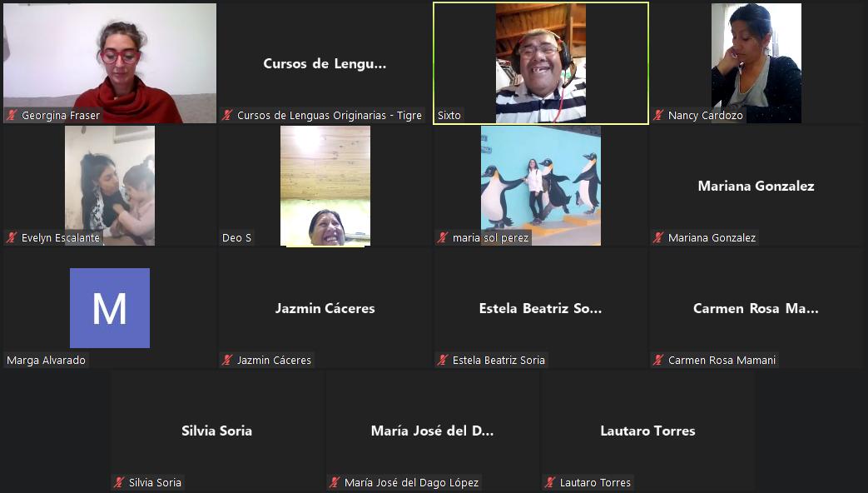Select the penguin mural video tile

tap(540, 186)
